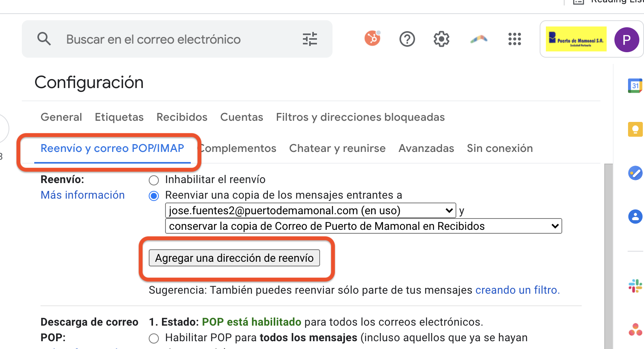644x349 pixels.
Task: Click the Configuración page heading
Action: coord(89,83)
